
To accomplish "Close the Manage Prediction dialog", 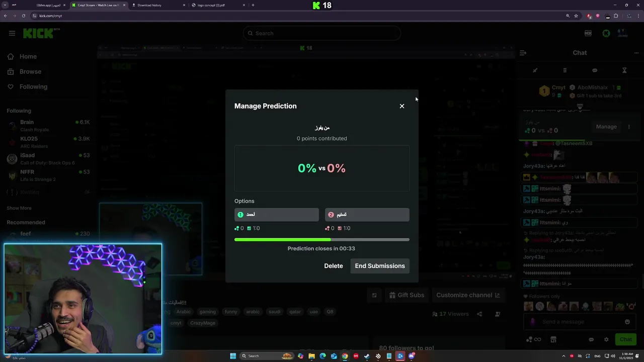I will tap(401, 106).
